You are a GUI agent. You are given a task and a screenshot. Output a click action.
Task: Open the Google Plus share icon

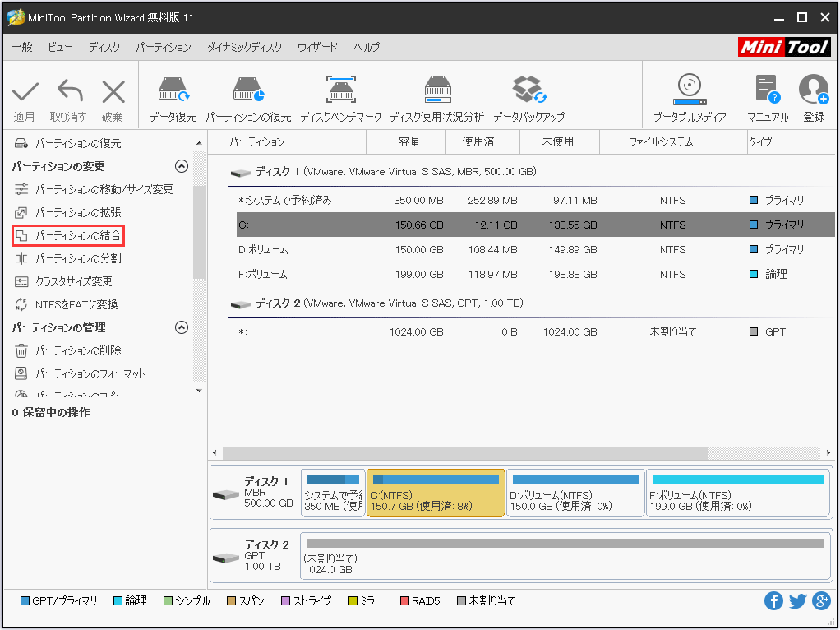coord(821,601)
